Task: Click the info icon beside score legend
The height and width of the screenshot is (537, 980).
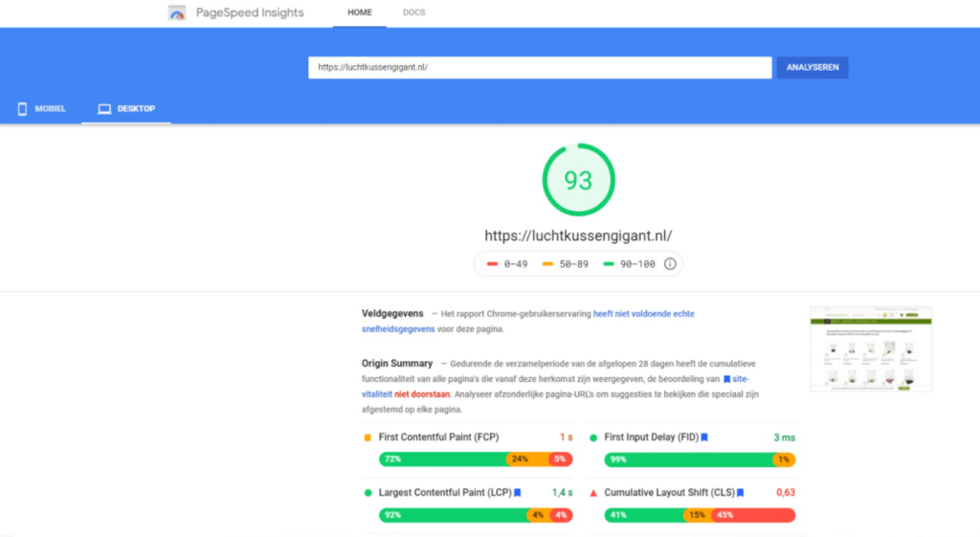Action: point(670,264)
